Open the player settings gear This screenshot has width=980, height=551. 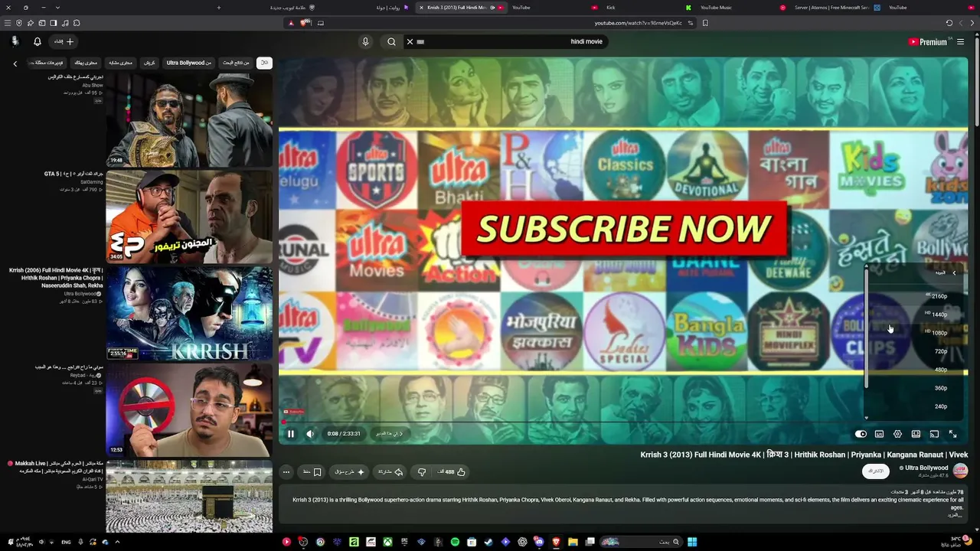click(x=897, y=434)
